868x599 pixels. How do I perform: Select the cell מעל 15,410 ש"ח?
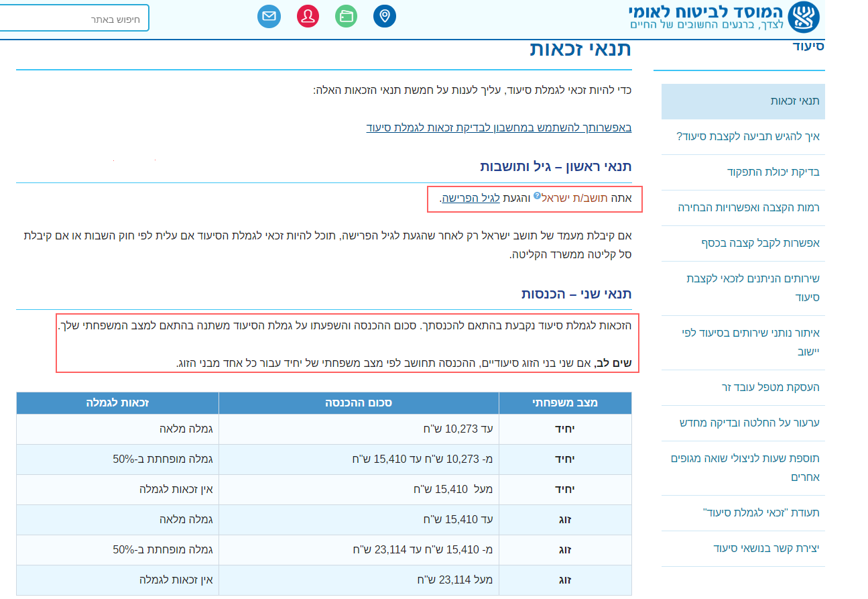(359, 489)
